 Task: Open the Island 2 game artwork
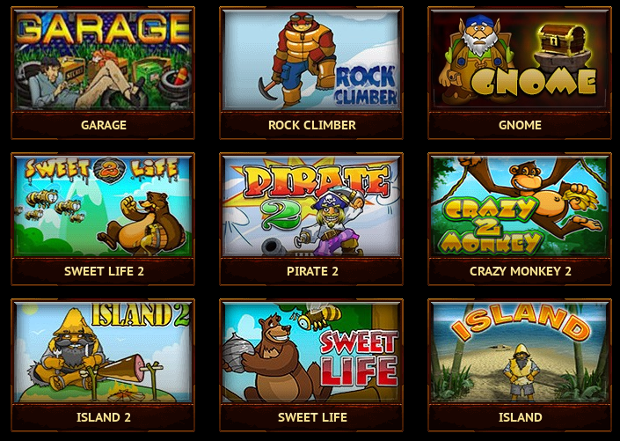pos(103,352)
